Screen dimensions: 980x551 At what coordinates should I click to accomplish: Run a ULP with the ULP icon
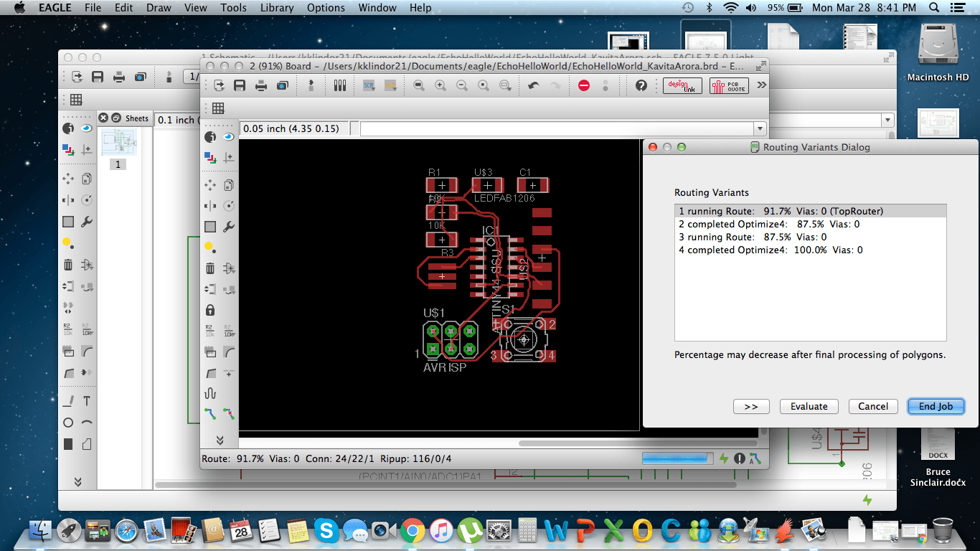click(390, 85)
